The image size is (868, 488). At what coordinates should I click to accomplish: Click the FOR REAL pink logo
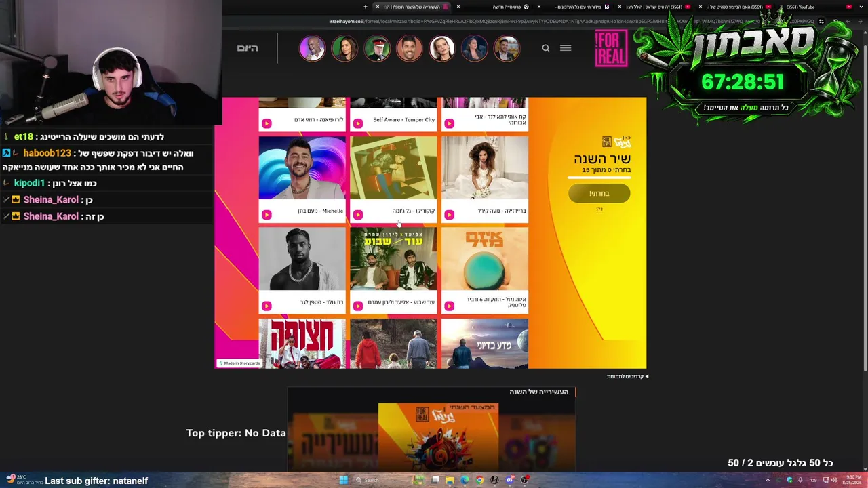[611, 49]
